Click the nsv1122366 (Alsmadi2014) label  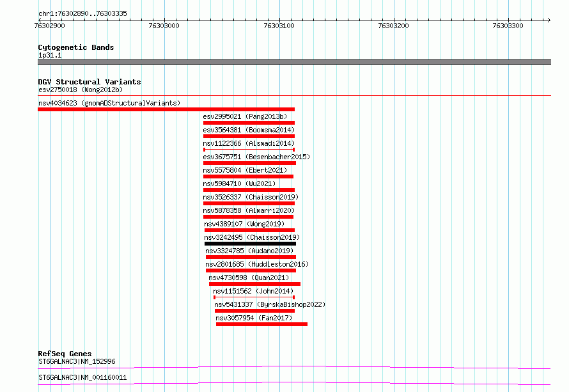tap(249, 143)
